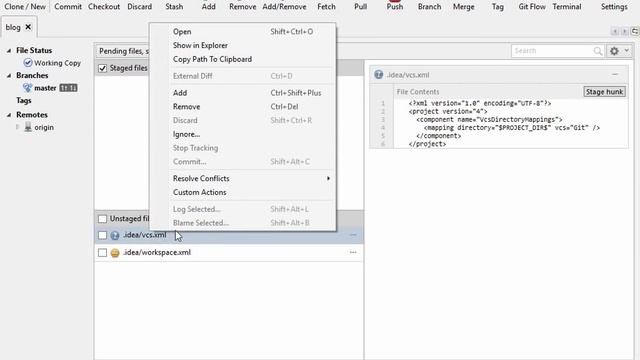640x360 pixels.
Task: Open the ellipsis menu for vcs.xml row
Action: pos(353,235)
